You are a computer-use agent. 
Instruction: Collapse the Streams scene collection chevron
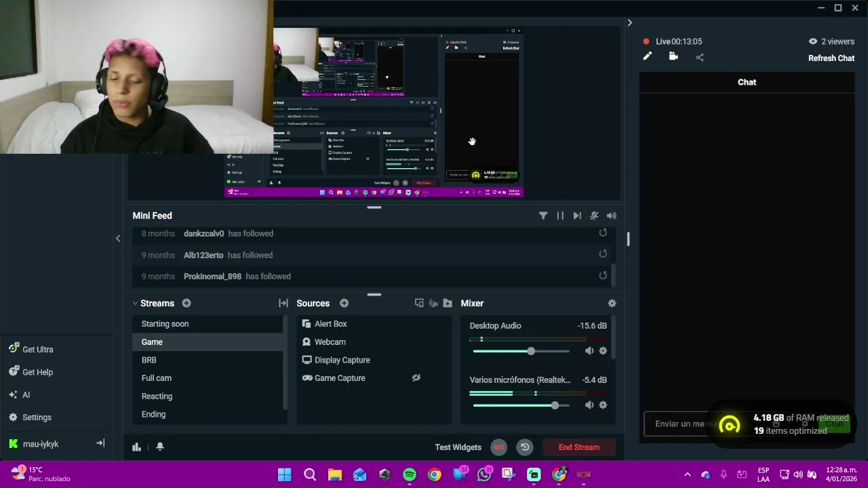[135, 303]
